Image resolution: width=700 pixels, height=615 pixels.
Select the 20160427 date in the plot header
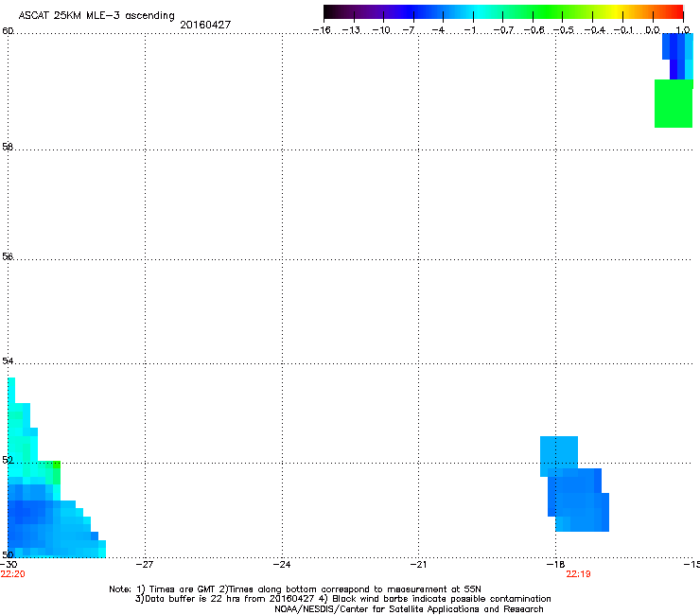point(205,25)
